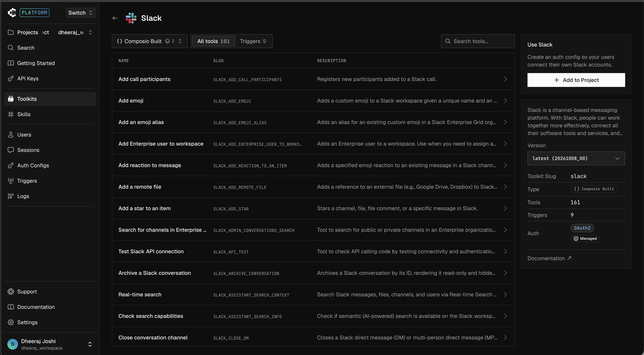Switch to the Triggers 9 tab

[253, 41]
